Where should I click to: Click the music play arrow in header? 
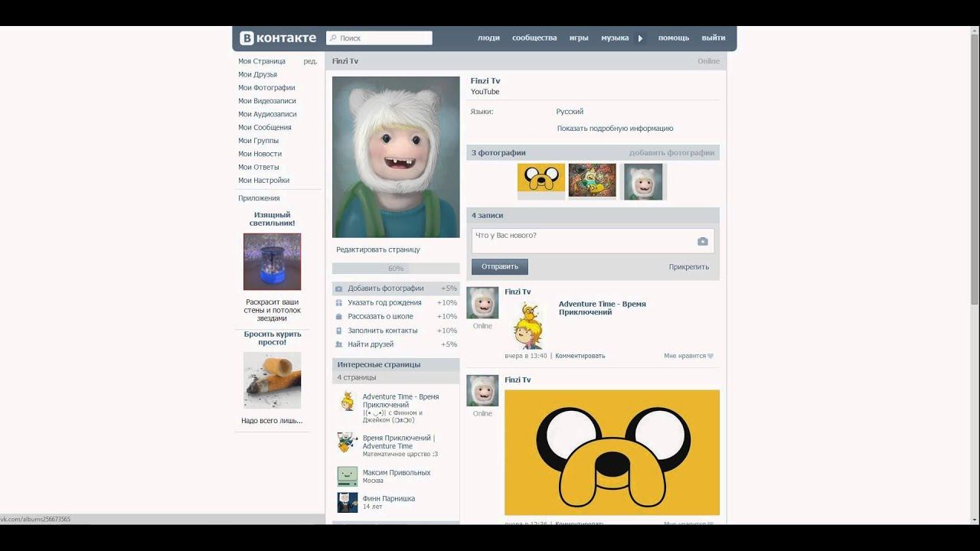641,38
